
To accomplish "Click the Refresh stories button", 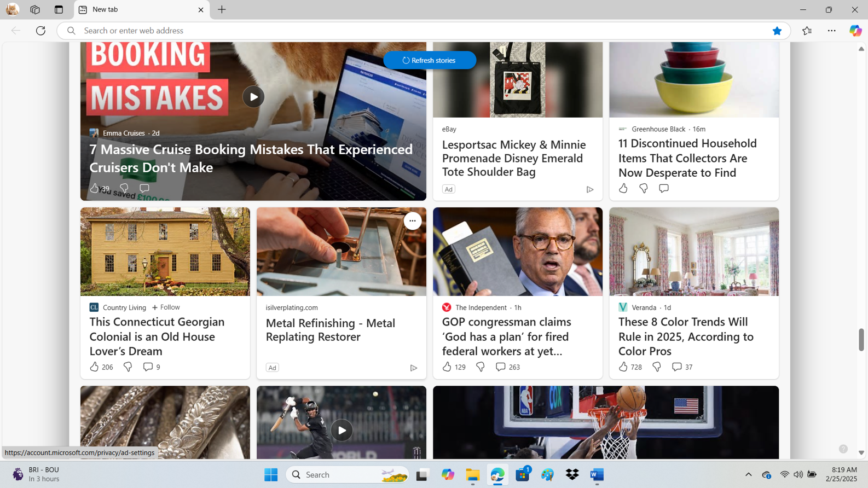I will tap(430, 60).
